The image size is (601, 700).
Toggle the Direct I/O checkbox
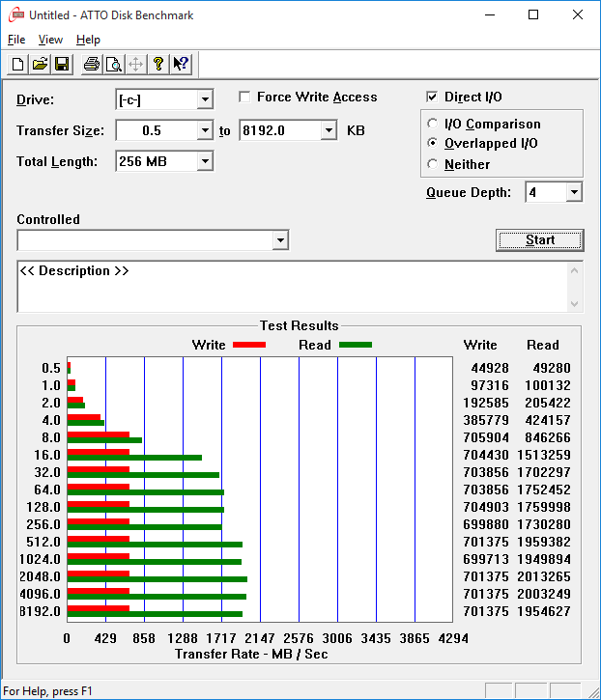pyautogui.click(x=432, y=97)
